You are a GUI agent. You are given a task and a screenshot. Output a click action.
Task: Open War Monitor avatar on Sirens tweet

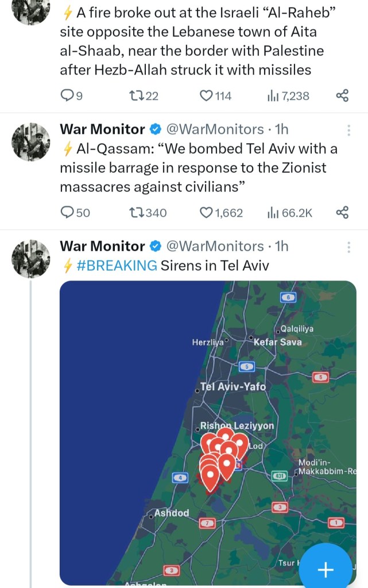point(32,259)
